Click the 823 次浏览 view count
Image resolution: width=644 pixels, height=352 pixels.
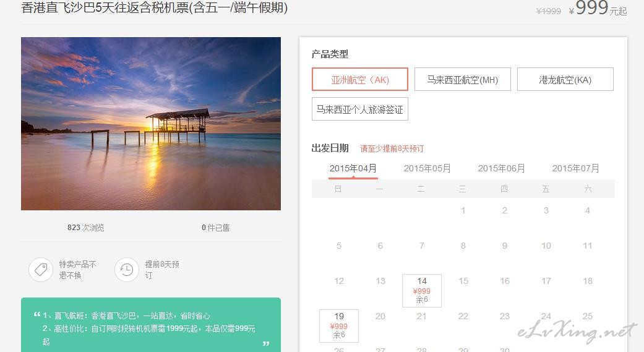86,228
